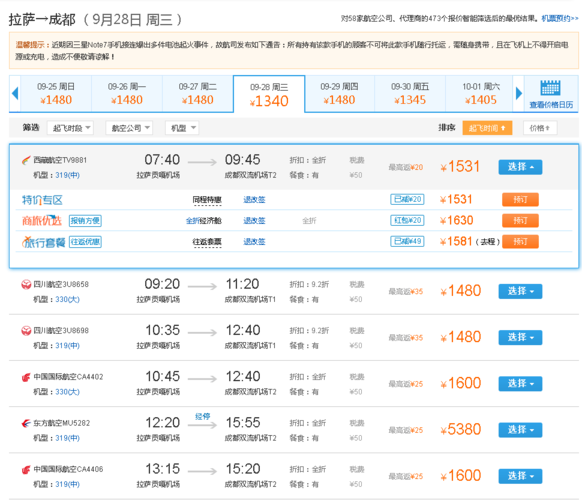Click aircraft type 330(大) for CA4402
This screenshot has width=582, height=500.
point(68,392)
